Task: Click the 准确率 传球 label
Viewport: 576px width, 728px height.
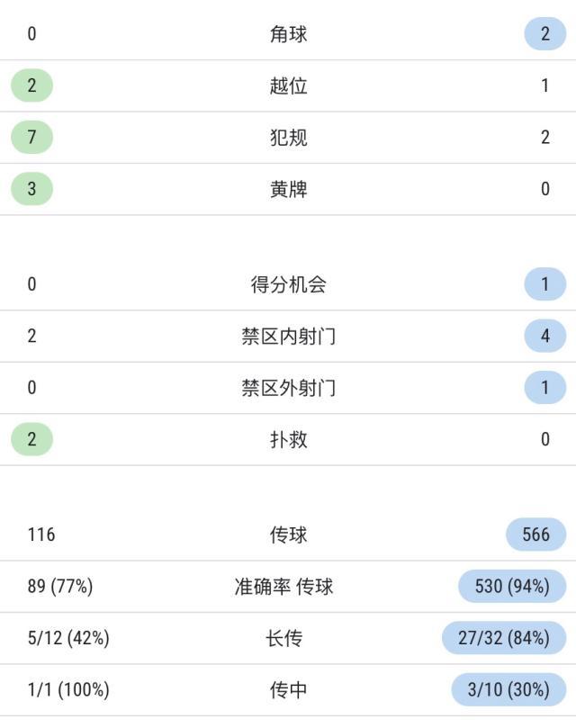Action: coord(283,587)
